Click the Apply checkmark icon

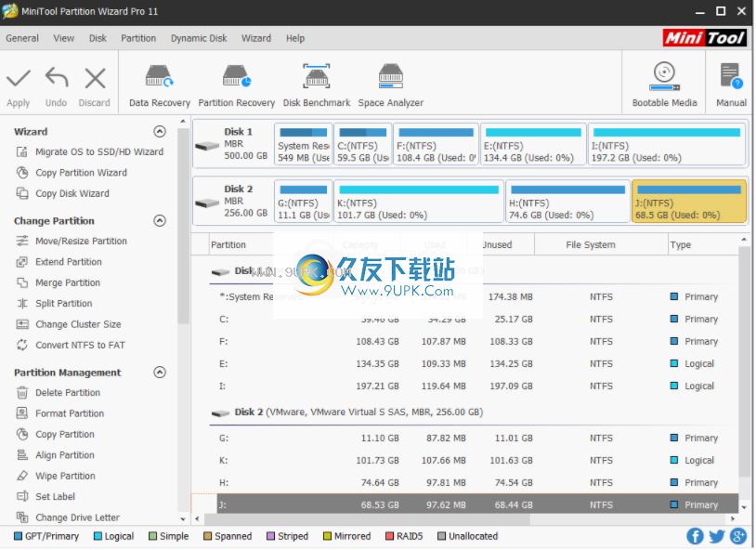click(x=19, y=78)
